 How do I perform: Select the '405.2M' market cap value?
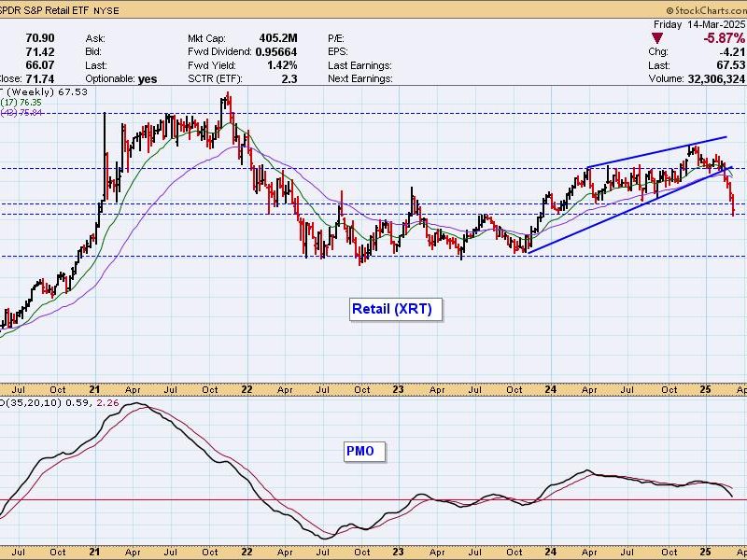click(278, 38)
